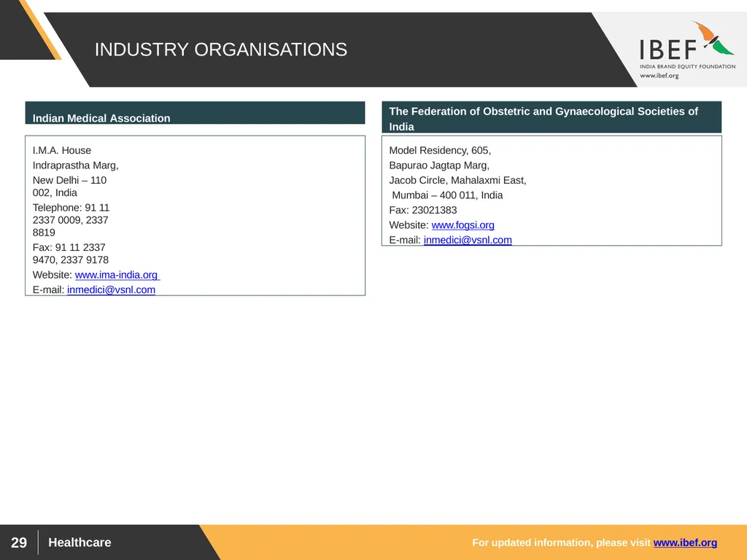Open the www.fogsi.org website link
Screen dimensions: 747x560
[462, 225]
